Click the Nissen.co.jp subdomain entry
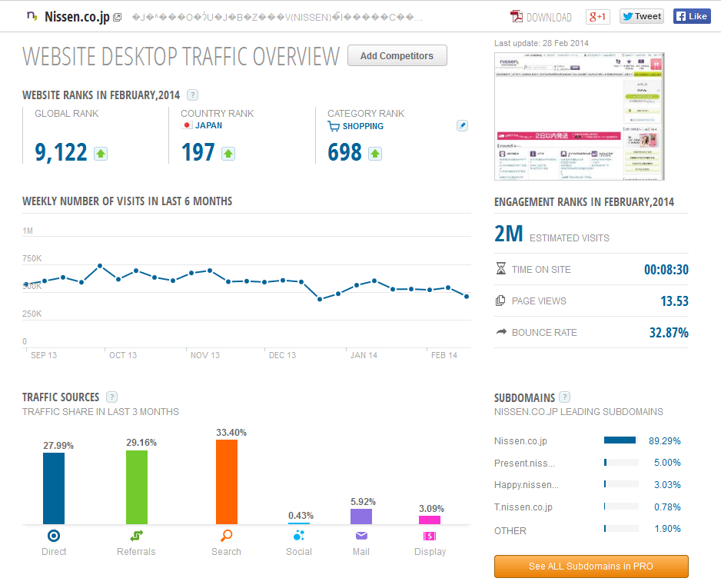721x588 pixels. point(520,441)
